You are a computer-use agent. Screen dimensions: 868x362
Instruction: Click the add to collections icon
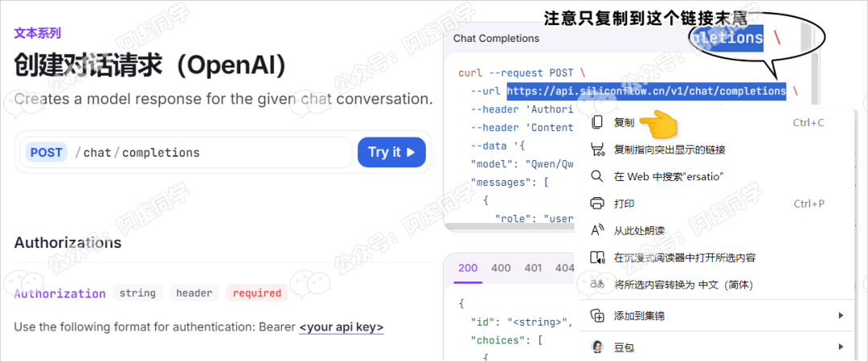pyautogui.click(x=597, y=315)
